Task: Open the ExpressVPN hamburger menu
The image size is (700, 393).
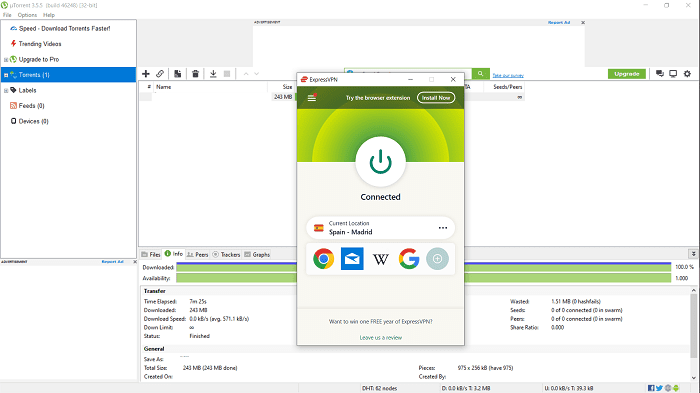Action: tap(312, 97)
